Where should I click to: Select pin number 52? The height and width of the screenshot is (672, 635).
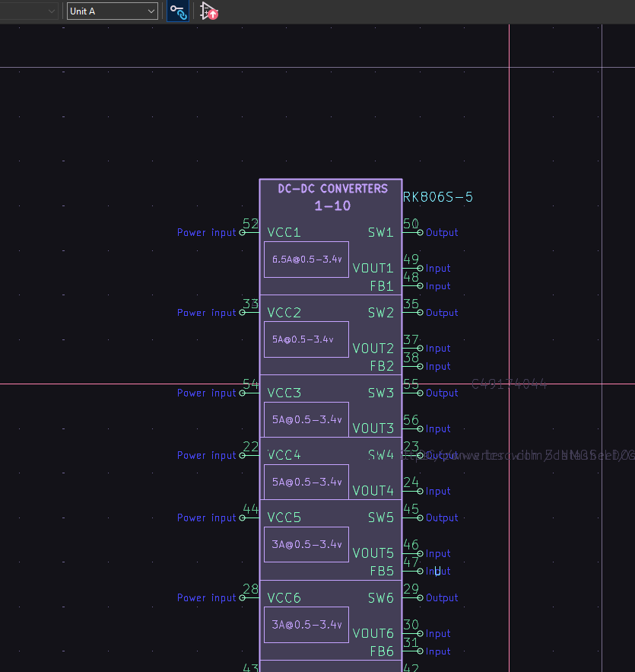tap(250, 224)
